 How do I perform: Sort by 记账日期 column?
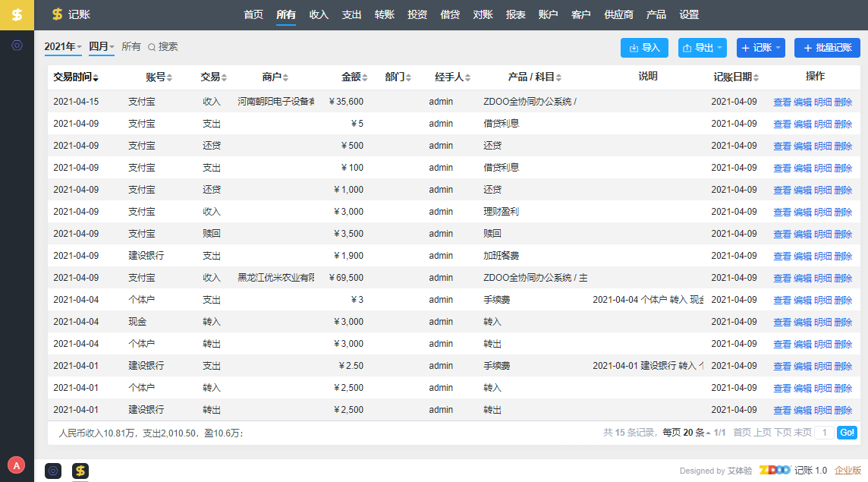point(756,78)
